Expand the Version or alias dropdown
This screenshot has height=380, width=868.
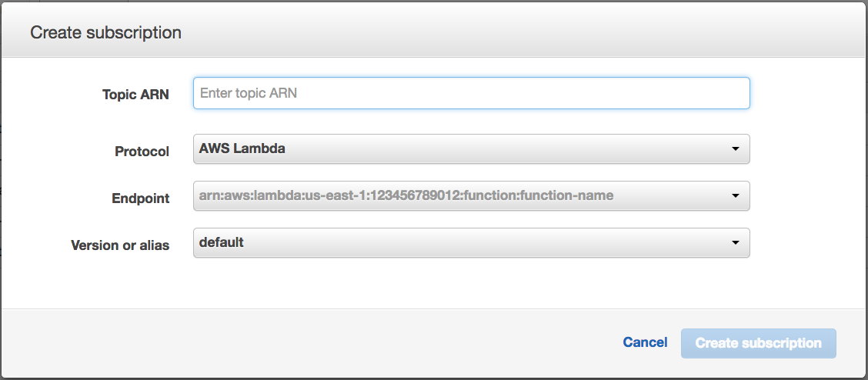(471, 242)
